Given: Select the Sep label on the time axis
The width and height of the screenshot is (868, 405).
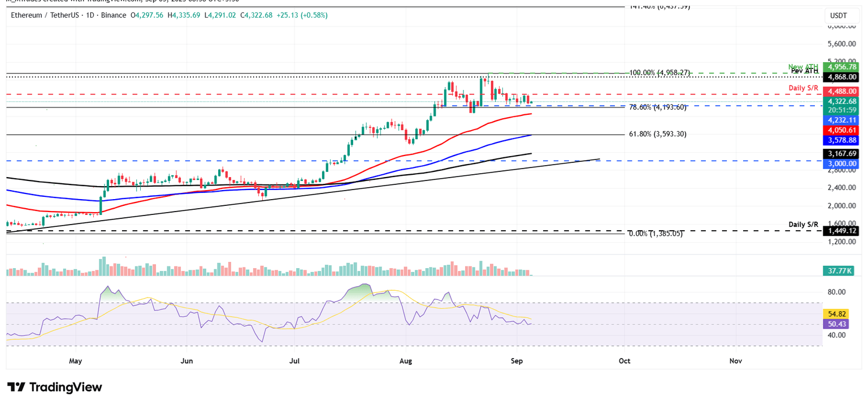Looking at the screenshot, I should click(x=517, y=360).
